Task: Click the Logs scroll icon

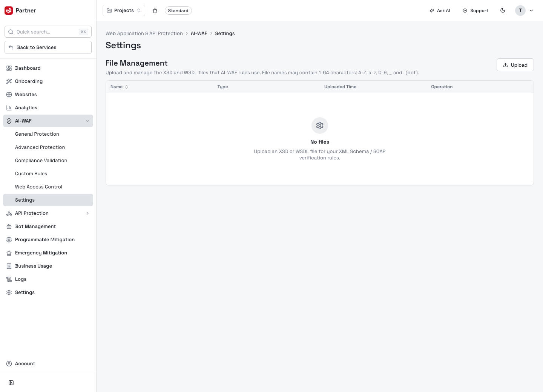Action: [x=9, y=279]
